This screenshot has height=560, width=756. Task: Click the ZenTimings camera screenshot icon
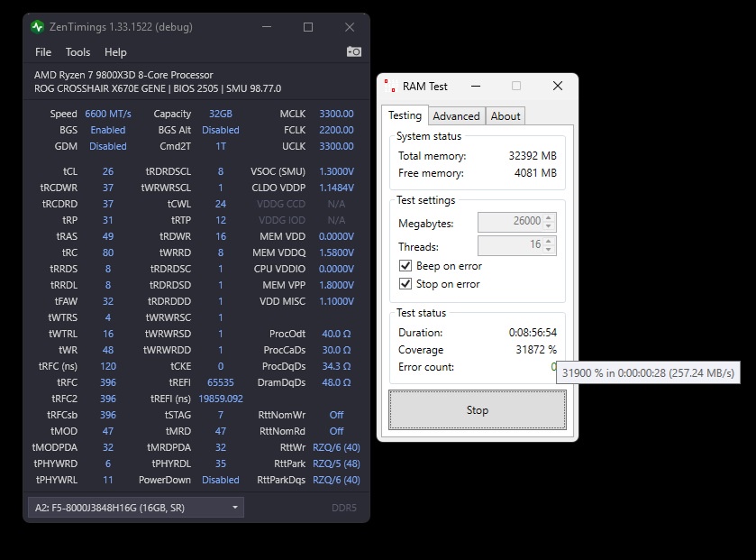tap(354, 52)
